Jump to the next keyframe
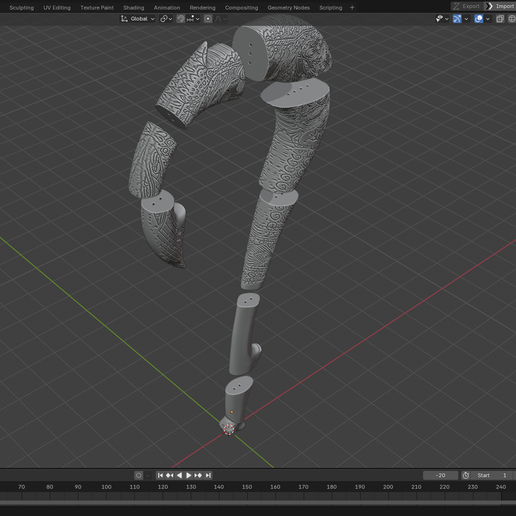Viewport: 516px width, 516px height. pyautogui.click(x=198, y=475)
